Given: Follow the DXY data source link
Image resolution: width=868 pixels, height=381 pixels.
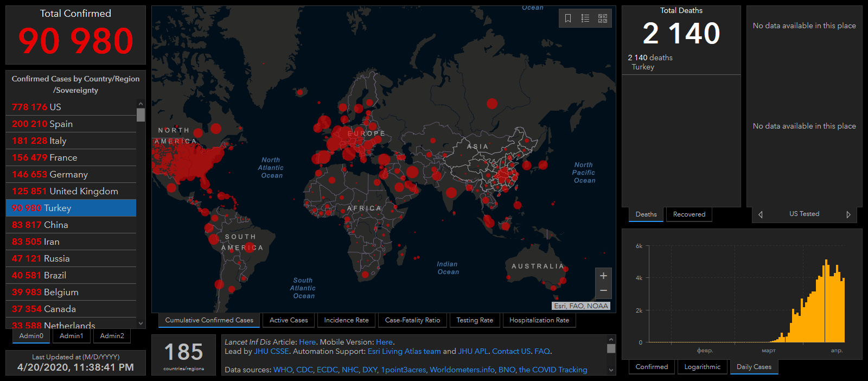Looking at the screenshot, I should point(369,370).
